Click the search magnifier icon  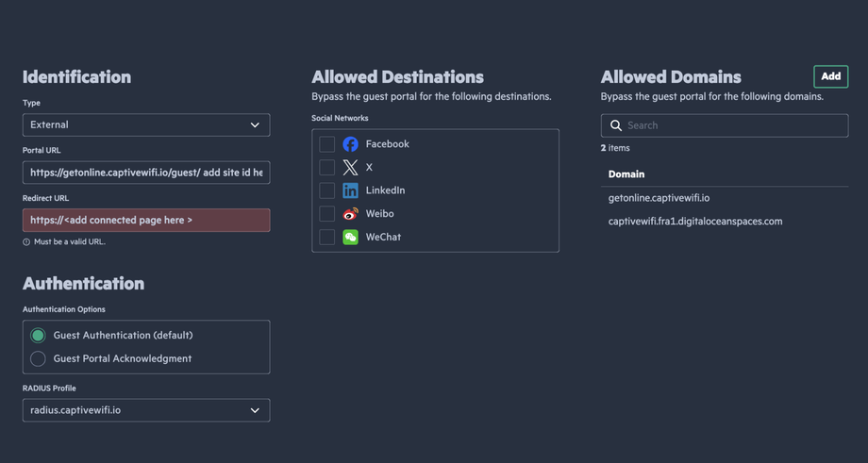(616, 125)
